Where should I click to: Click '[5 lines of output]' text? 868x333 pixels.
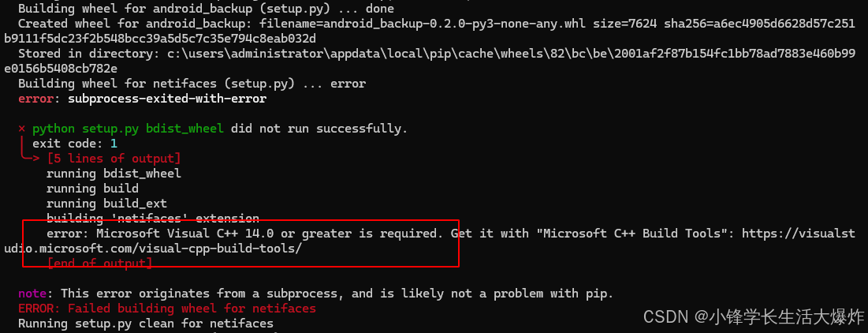pyautogui.click(x=114, y=159)
